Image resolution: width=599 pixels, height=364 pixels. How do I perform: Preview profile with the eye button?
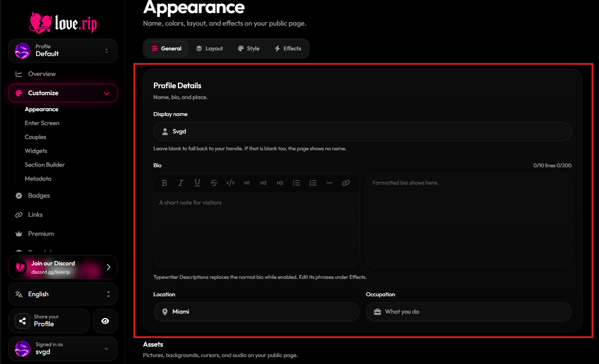pos(105,321)
